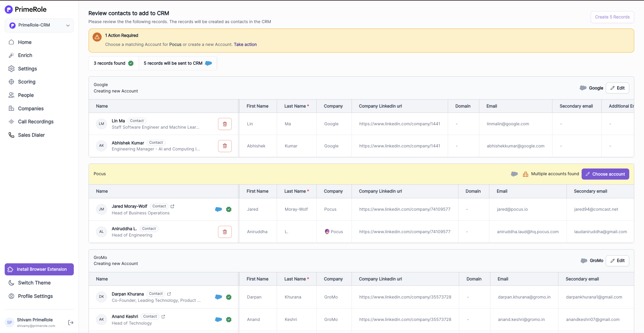
Task: Click the JM avatar for Jared Moray-Wolf
Action: (101, 209)
